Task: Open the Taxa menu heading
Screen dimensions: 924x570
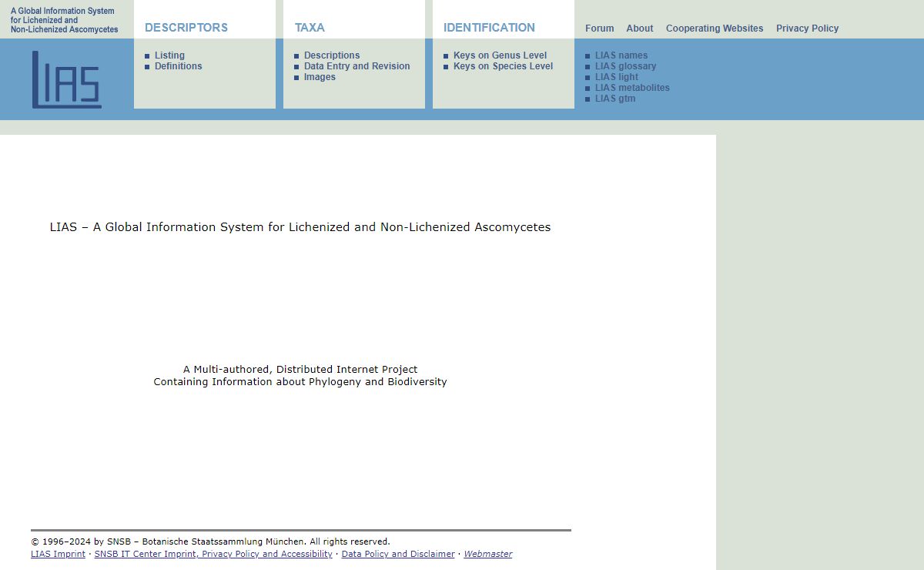Action: [310, 28]
